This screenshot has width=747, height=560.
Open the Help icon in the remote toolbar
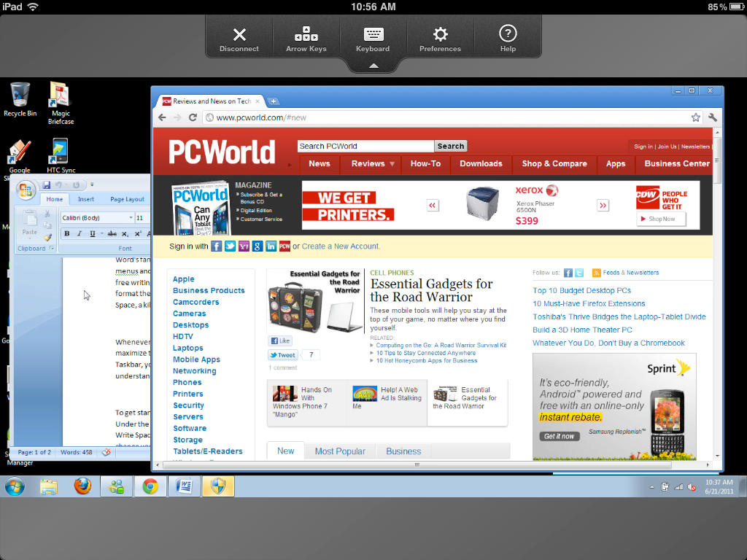[508, 39]
